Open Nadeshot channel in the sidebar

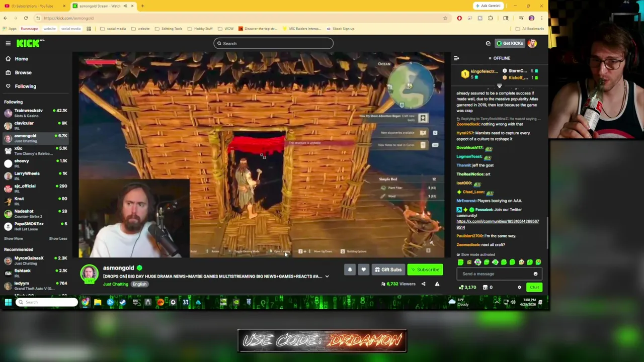(x=35, y=213)
